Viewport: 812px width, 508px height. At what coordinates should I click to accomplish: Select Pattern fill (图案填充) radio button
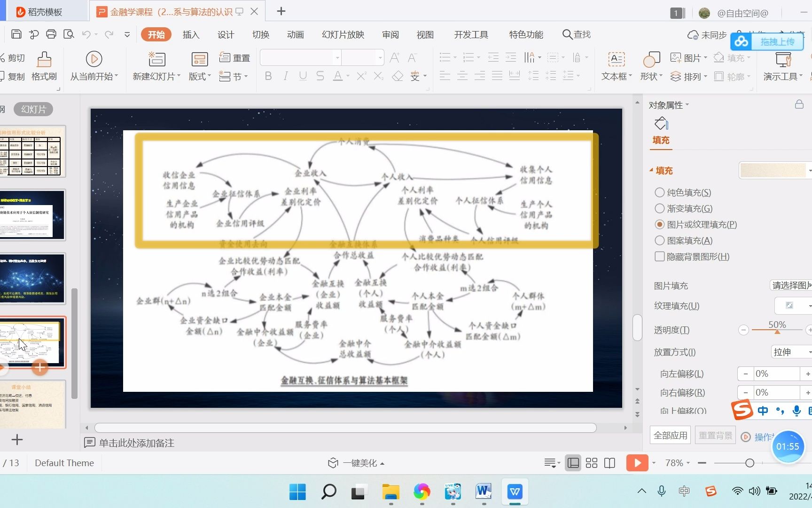click(x=660, y=240)
